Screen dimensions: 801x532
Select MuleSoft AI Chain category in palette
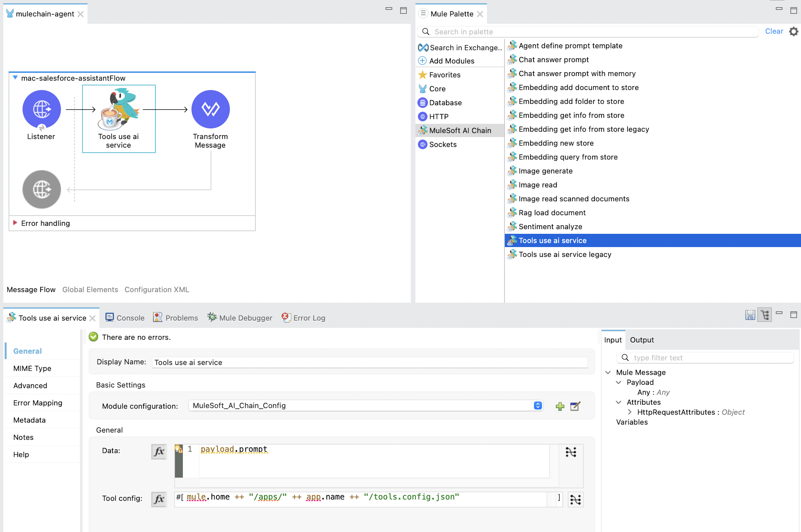pos(460,130)
